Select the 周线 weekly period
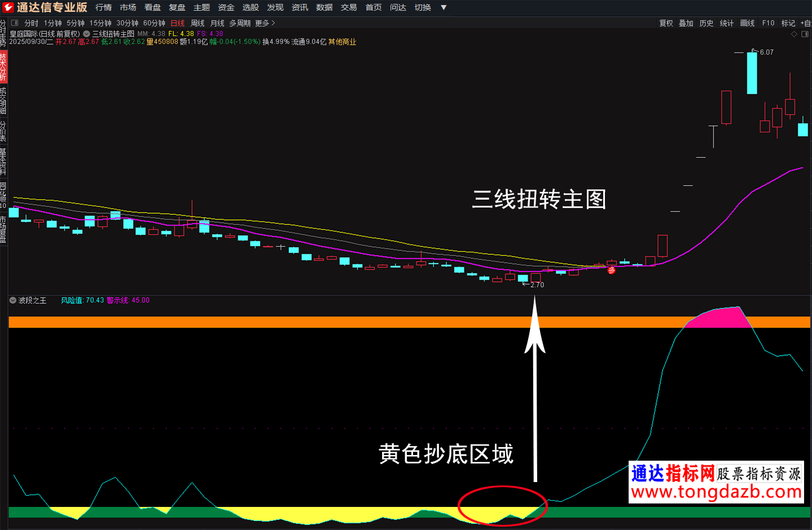812x530 pixels. (x=197, y=23)
